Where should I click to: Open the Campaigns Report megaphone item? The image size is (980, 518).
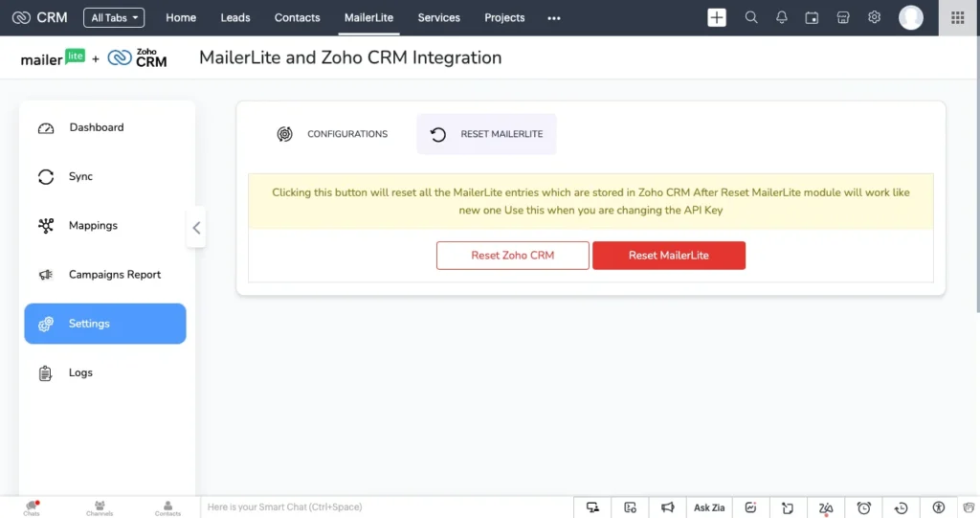114,275
